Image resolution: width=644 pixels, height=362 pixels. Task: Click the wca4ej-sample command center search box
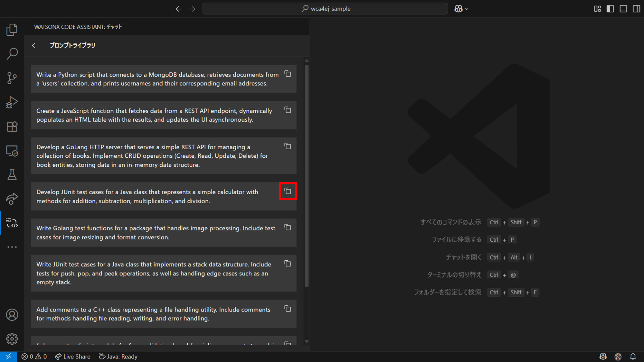[x=325, y=9]
